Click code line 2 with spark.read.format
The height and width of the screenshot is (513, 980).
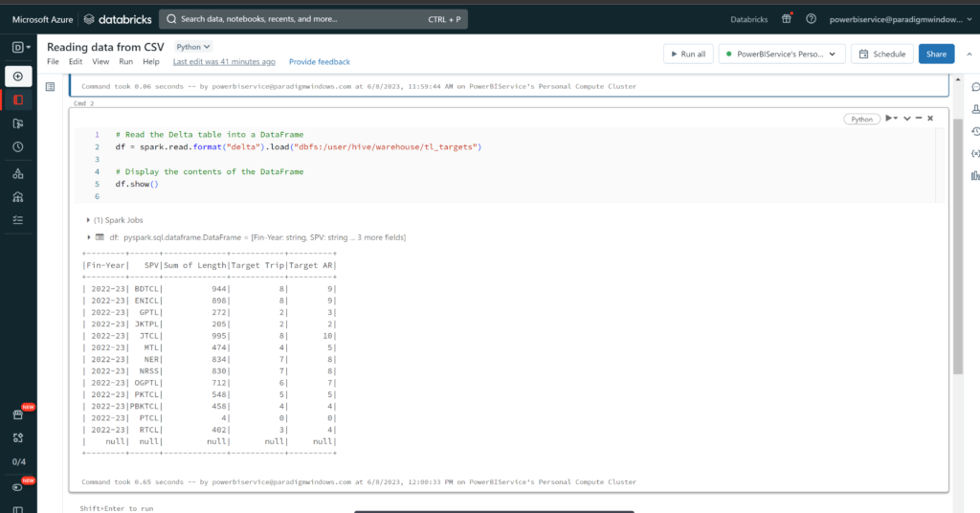299,146
